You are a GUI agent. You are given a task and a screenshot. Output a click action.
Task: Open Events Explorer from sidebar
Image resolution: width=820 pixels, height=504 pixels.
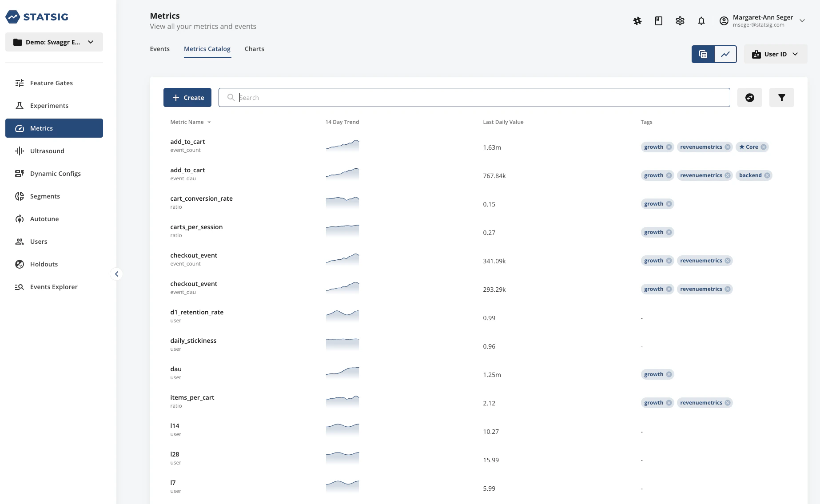[53, 287]
